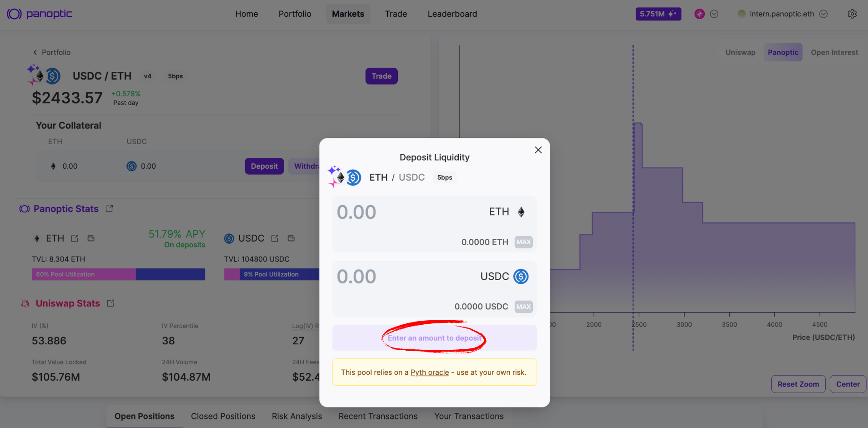Click the ETH wallet icon in stats
The width and height of the screenshot is (868, 428).
[x=91, y=238]
